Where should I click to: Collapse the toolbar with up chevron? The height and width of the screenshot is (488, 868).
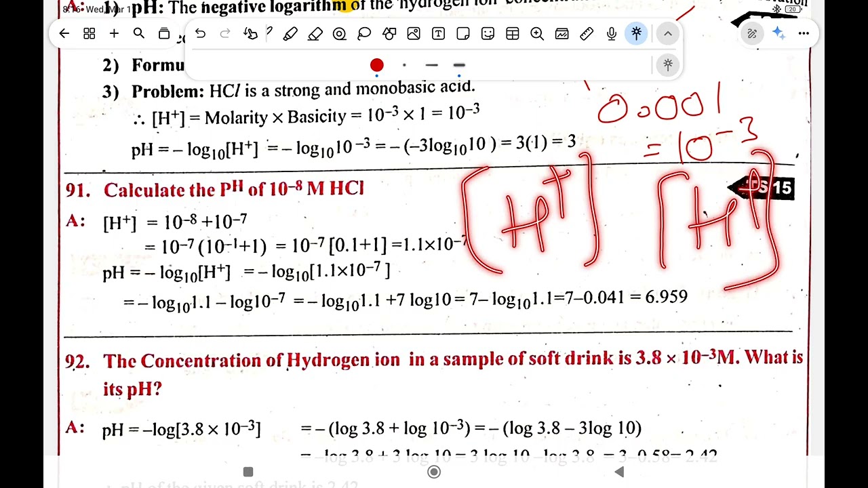click(668, 33)
